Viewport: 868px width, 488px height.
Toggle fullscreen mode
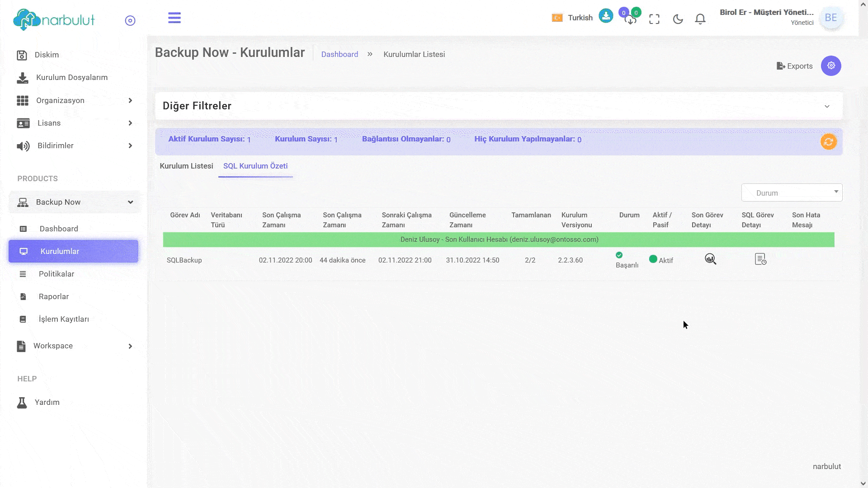(654, 19)
